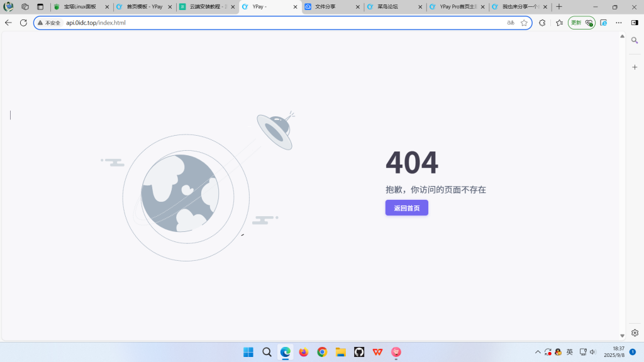The width and height of the screenshot is (644, 362).
Task: Open the Edge Copilot sidebar icon
Action: (x=542, y=23)
